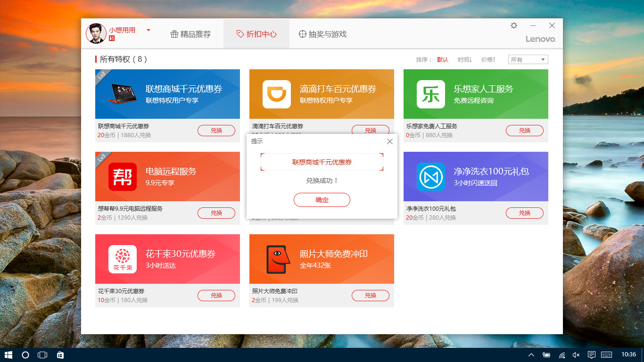Click the red 帮 logo icon
The width and height of the screenshot is (644, 362).
123,177
